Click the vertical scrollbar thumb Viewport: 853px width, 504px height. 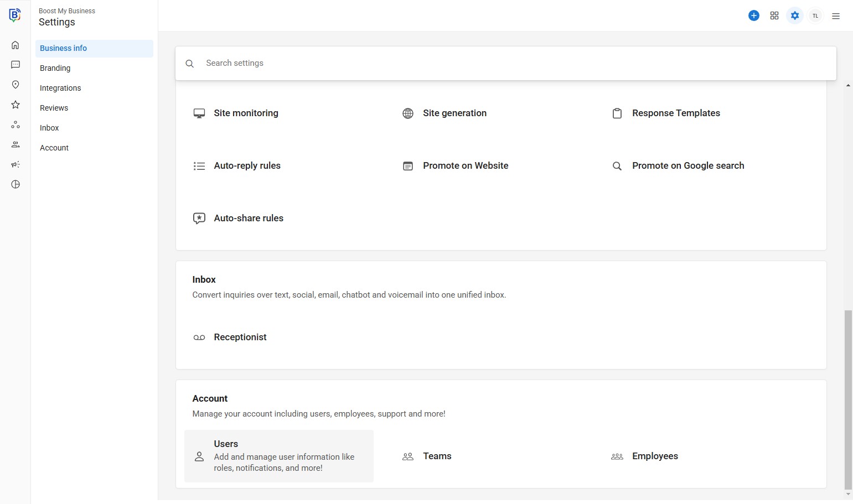(848, 399)
